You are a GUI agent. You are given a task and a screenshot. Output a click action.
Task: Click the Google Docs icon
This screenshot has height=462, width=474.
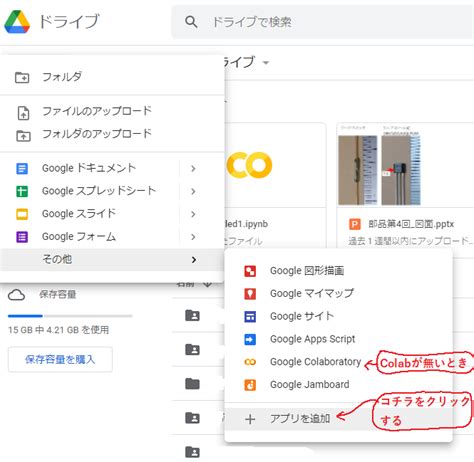[x=22, y=169]
